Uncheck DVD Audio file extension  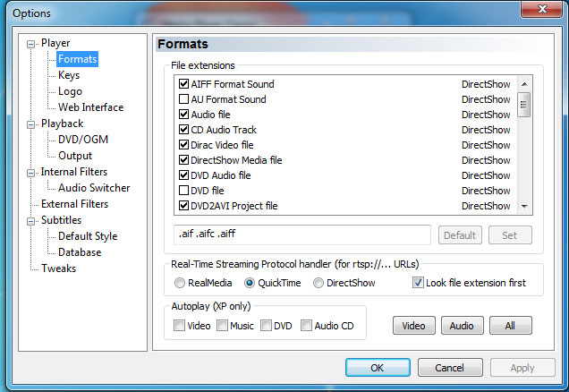tap(183, 175)
